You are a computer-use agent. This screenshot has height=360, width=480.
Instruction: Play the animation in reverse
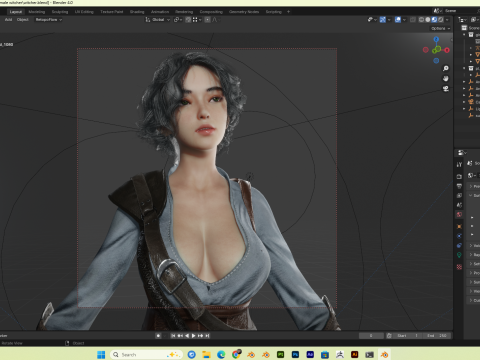point(187,336)
